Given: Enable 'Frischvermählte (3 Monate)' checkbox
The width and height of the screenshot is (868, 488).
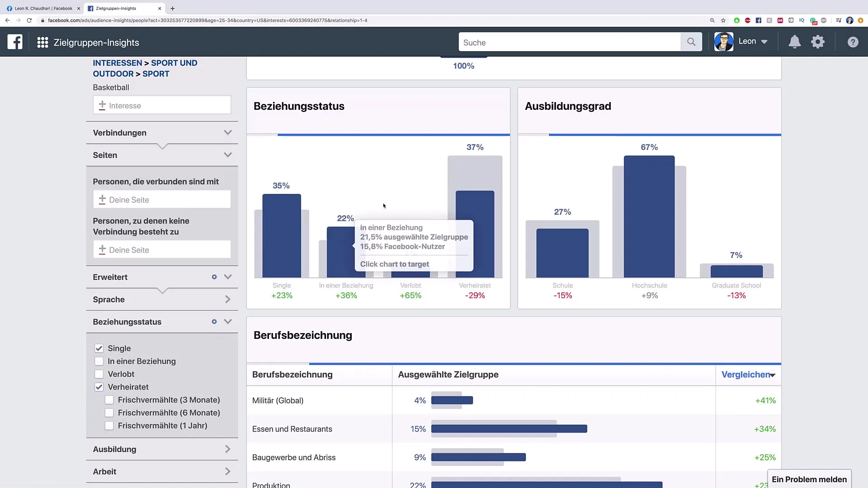Looking at the screenshot, I should point(109,399).
